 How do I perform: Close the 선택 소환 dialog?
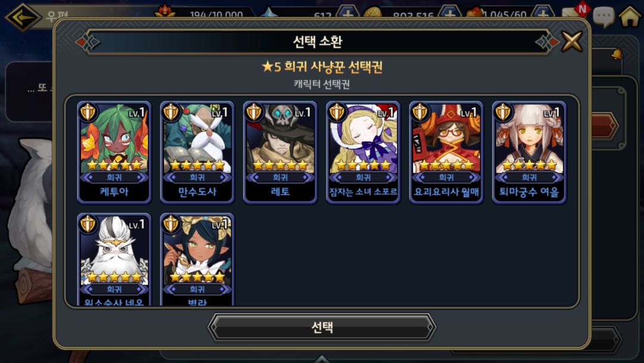coord(572,41)
